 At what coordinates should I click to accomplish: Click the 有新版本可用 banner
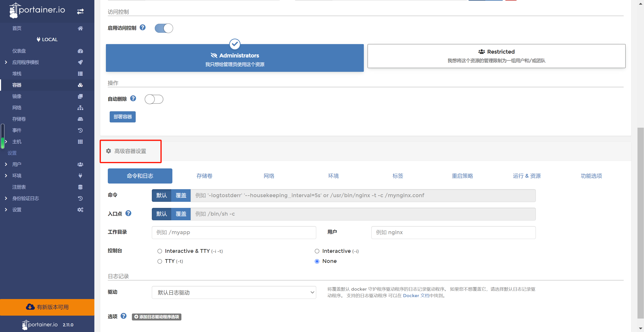click(x=47, y=307)
